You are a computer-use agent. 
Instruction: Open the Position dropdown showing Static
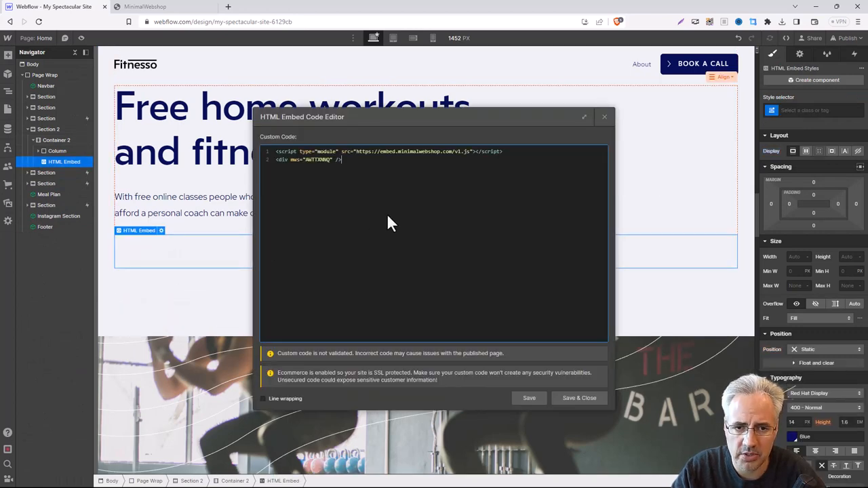[825, 349]
